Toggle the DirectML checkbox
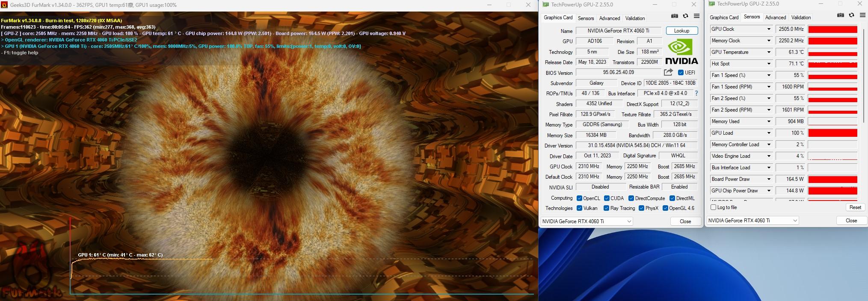 click(x=672, y=198)
